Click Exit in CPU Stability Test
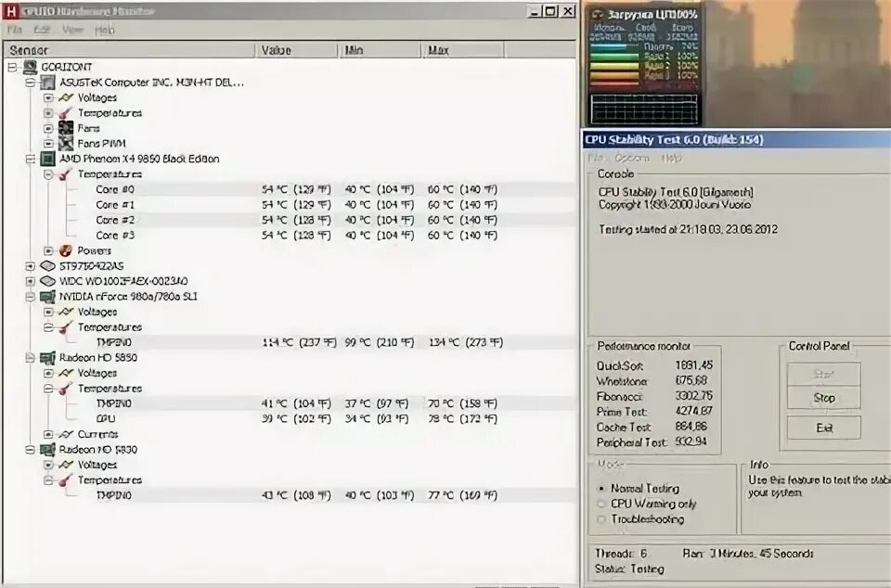This screenshot has width=891, height=588. (x=824, y=428)
